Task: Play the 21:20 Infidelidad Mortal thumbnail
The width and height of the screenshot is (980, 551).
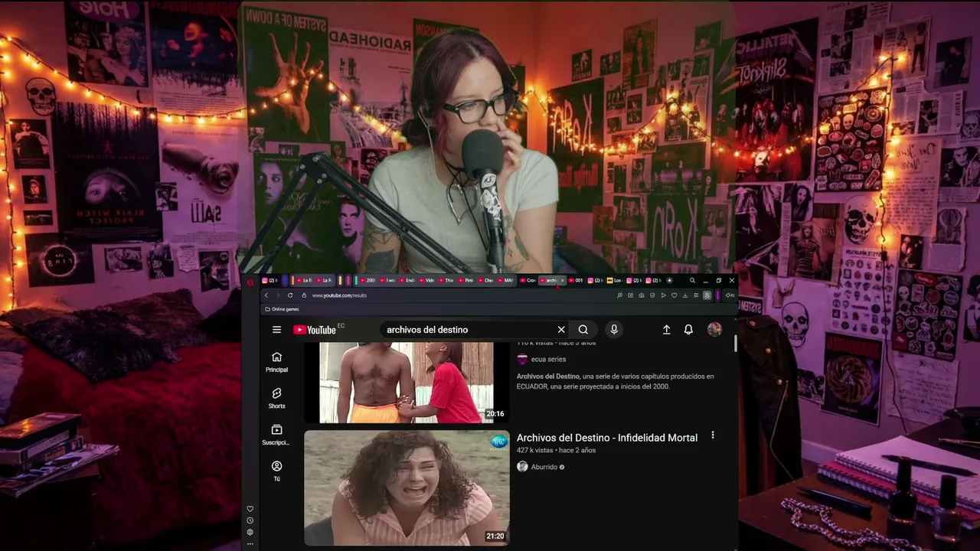Action: [x=407, y=487]
